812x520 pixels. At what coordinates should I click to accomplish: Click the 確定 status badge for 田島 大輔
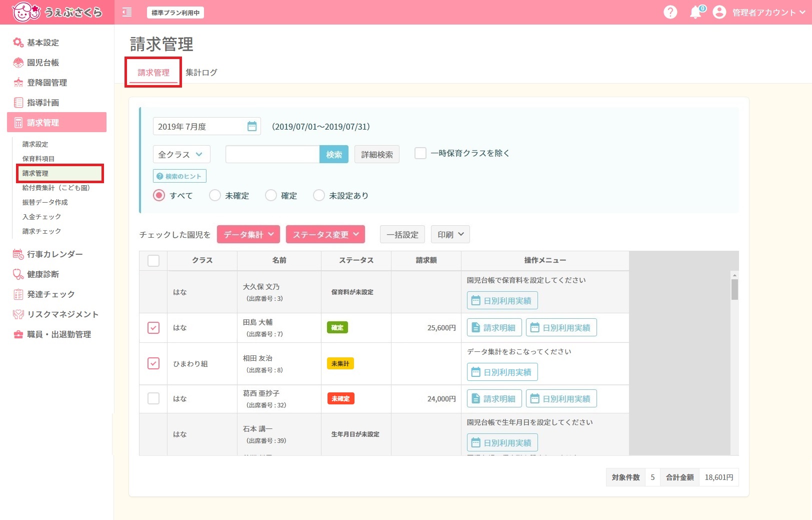click(337, 328)
